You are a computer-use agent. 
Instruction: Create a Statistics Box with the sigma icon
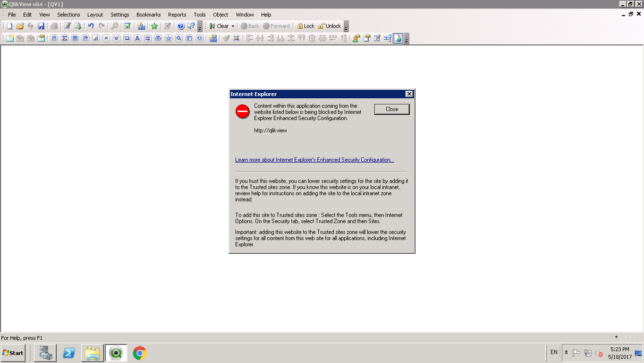pyautogui.click(x=65, y=38)
